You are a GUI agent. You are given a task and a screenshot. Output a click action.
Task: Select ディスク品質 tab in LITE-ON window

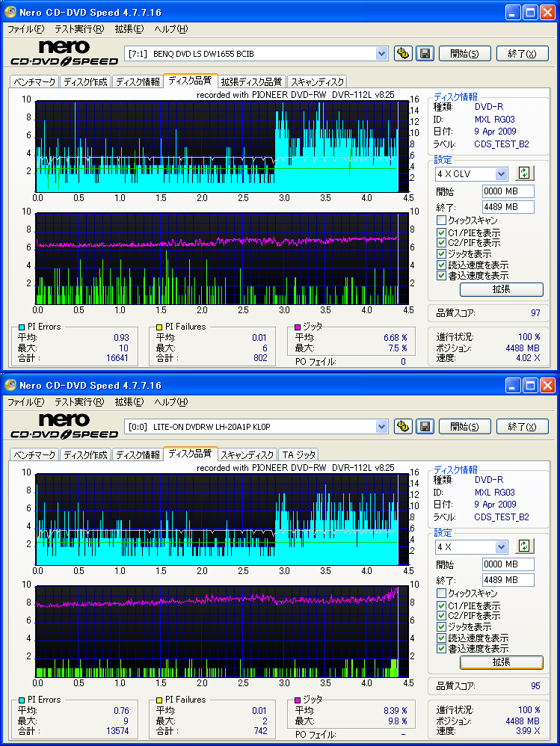click(191, 454)
